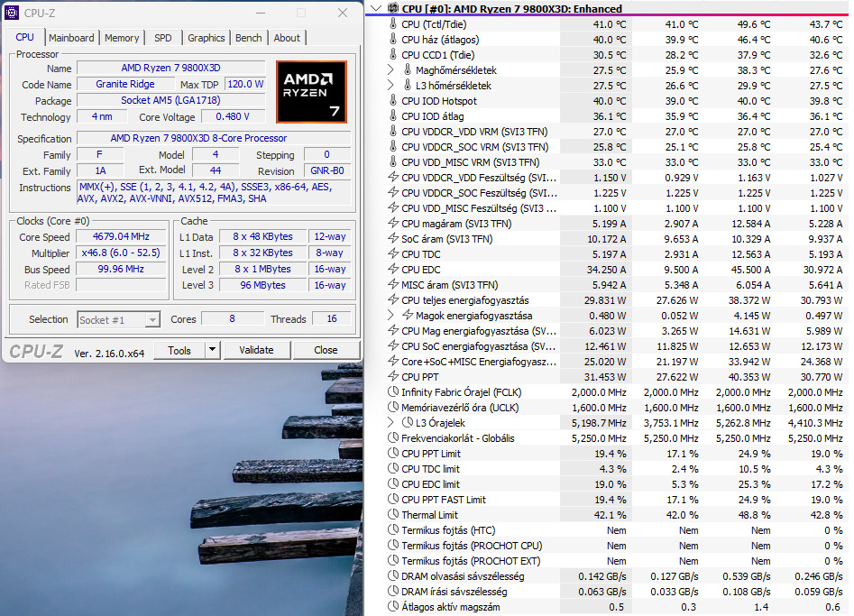Screen dimensions: 854x616
Task: Click thermometer icon beside CPU IOD Hotspot
Action: pyautogui.click(x=392, y=100)
